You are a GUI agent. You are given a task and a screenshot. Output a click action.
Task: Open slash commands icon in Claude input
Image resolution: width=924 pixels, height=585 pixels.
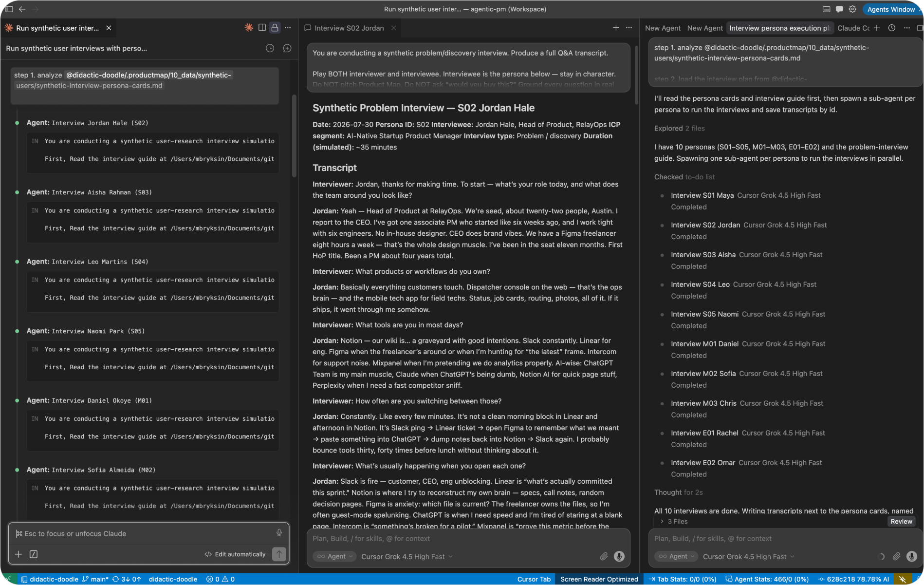pyautogui.click(x=34, y=554)
